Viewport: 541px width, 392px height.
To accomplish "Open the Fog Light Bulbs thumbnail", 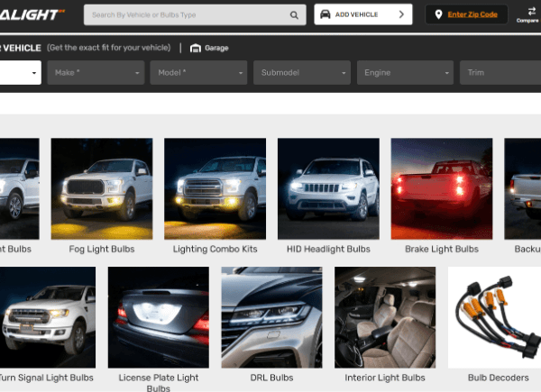I will 102,188.
